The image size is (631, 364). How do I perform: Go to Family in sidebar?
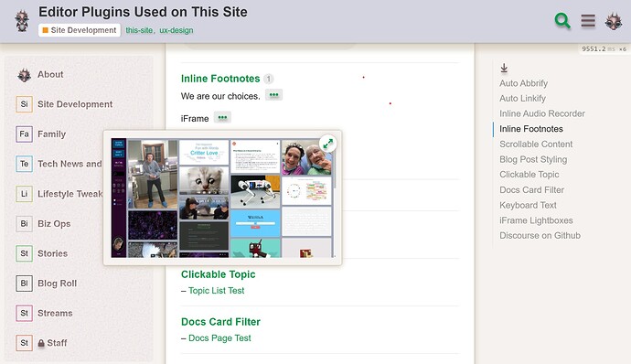[51, 134]
